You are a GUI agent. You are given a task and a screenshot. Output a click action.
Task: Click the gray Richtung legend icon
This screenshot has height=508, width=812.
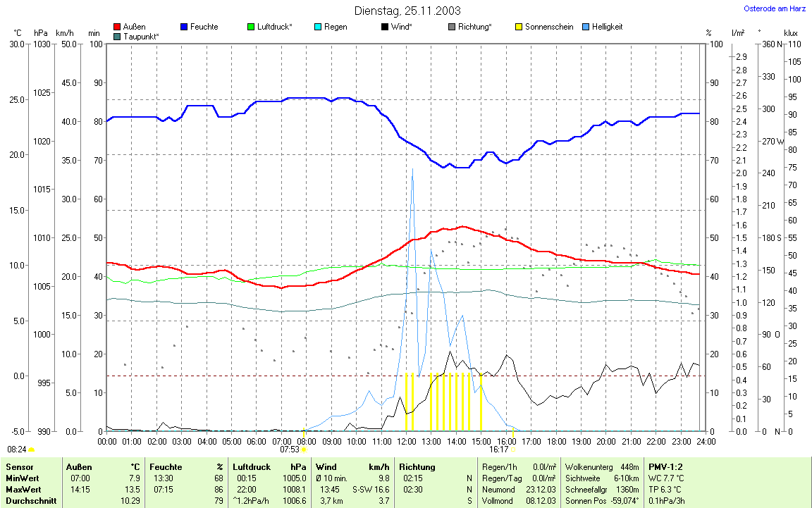pos(451,27)
